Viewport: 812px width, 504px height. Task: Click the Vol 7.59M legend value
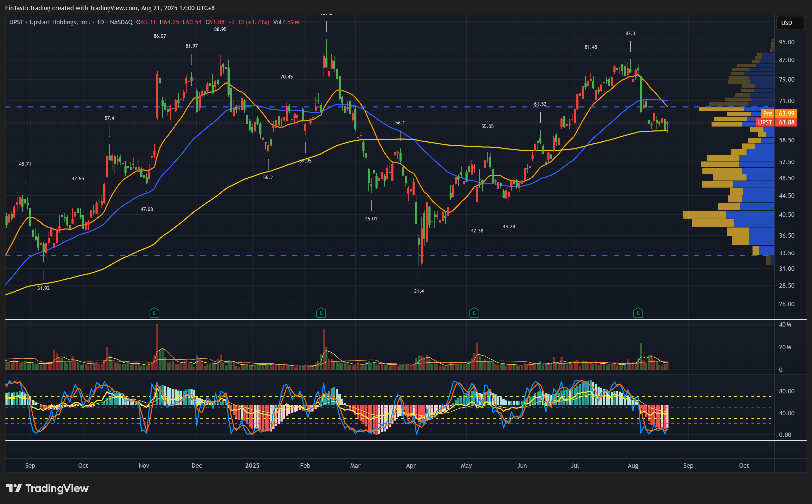[x=286, y=22]
